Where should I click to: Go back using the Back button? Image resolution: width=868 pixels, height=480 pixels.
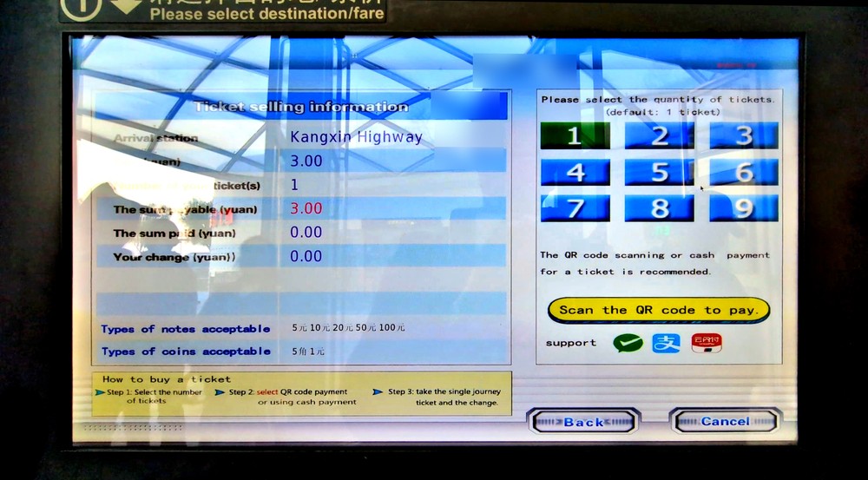pyautogui.click(x=582, y=422)
